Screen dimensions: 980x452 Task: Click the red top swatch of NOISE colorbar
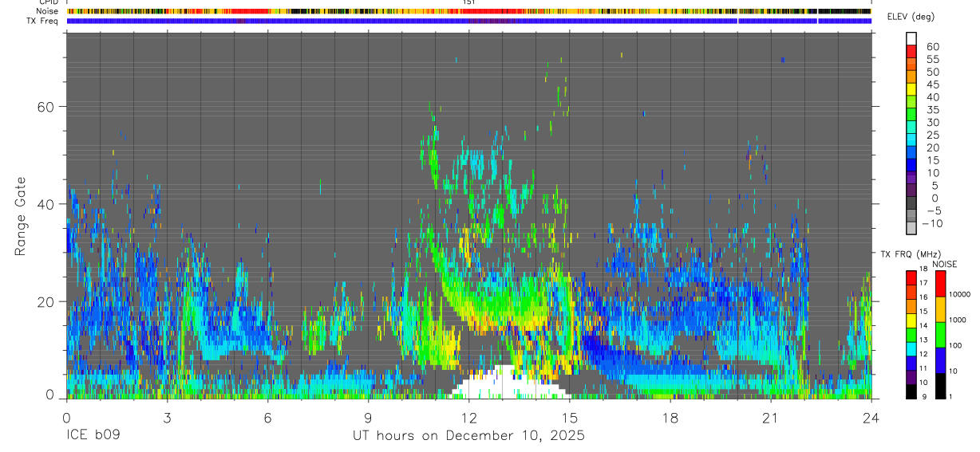click(941, 284)
